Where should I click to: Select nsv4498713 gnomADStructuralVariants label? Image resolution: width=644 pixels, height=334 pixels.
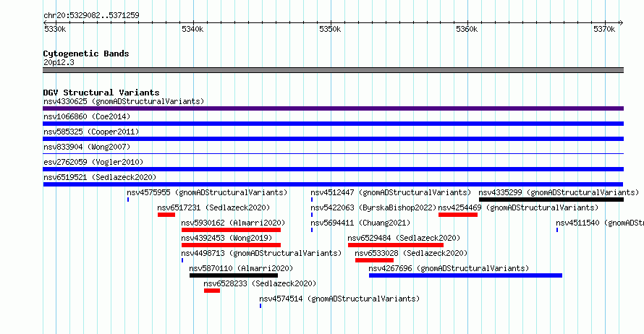tap(261, 253)
